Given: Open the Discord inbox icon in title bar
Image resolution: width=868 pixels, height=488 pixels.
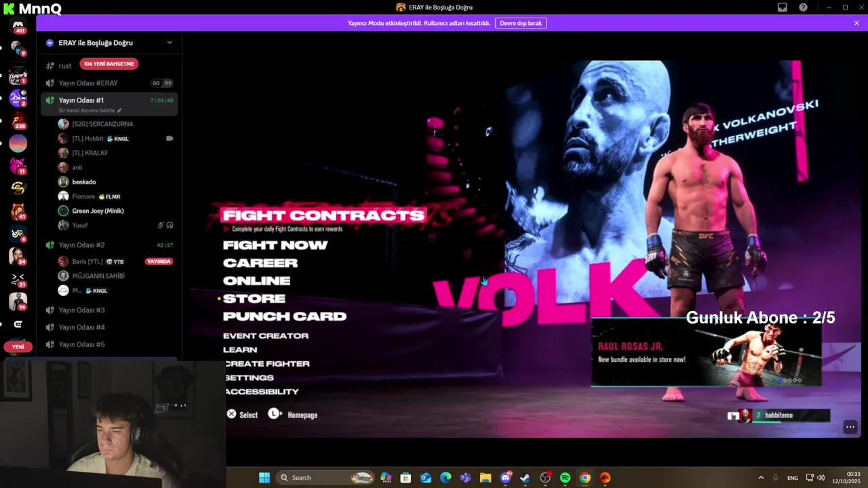Looking at the screenshot, I should (782, 7).
